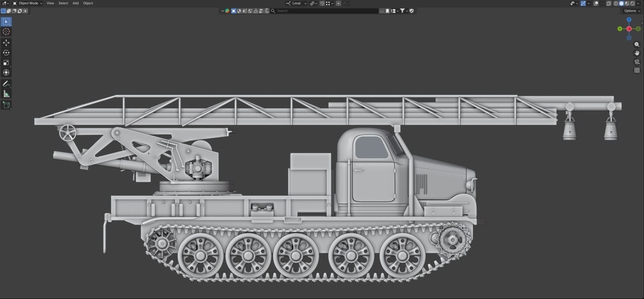
Task: Open the Add menu
Action: [x=76, y=3]
